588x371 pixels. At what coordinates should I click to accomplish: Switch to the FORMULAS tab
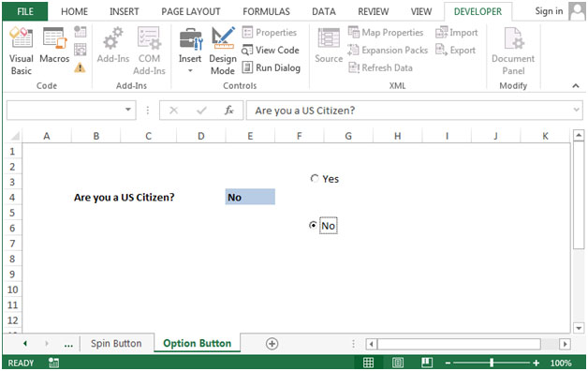[x=266, y=11]
